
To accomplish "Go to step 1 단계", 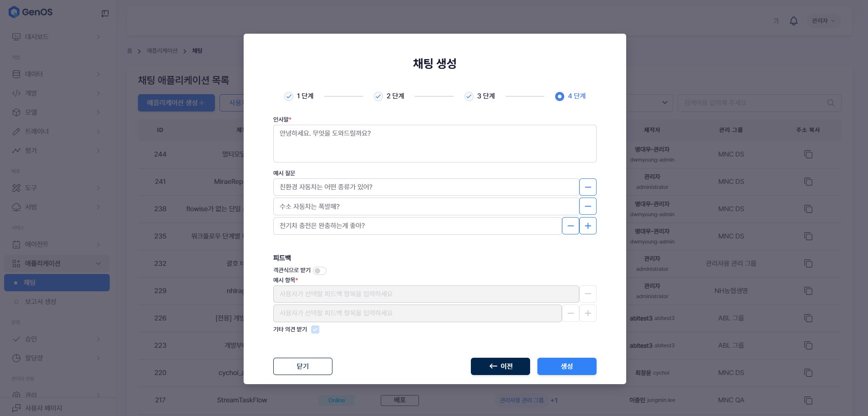I will coord(299,96).
